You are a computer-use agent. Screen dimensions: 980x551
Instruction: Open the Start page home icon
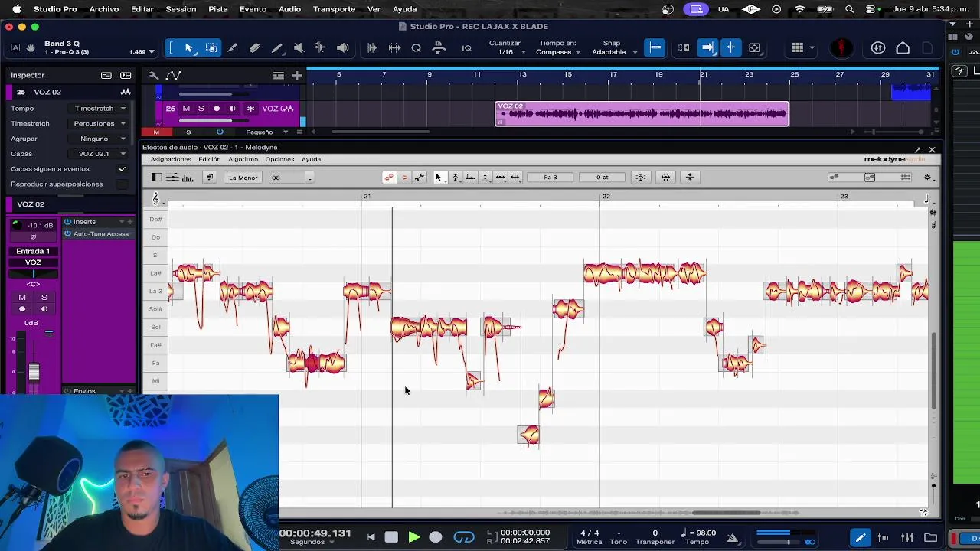click(x=903, y=47)
